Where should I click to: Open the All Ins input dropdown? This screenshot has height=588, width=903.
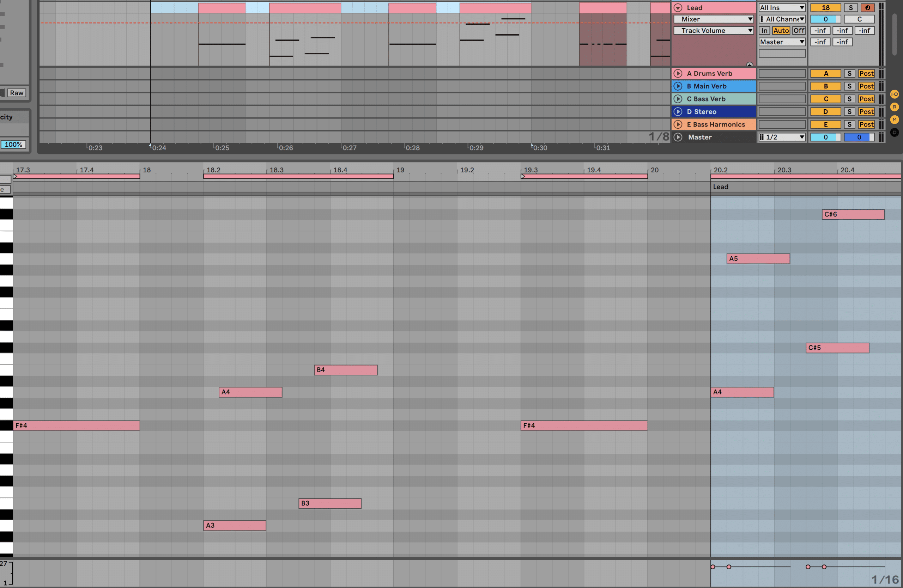[782, 8]
